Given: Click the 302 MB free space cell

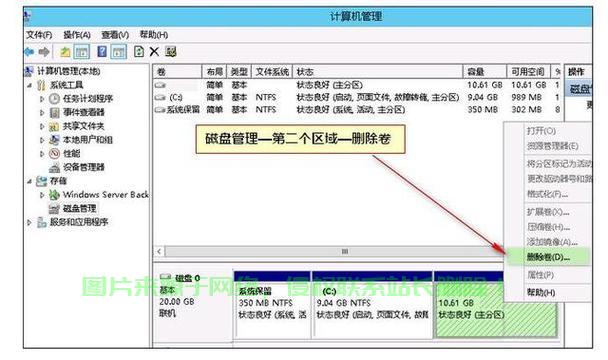Looking at the screenshot, I should [x=527, y=110].
